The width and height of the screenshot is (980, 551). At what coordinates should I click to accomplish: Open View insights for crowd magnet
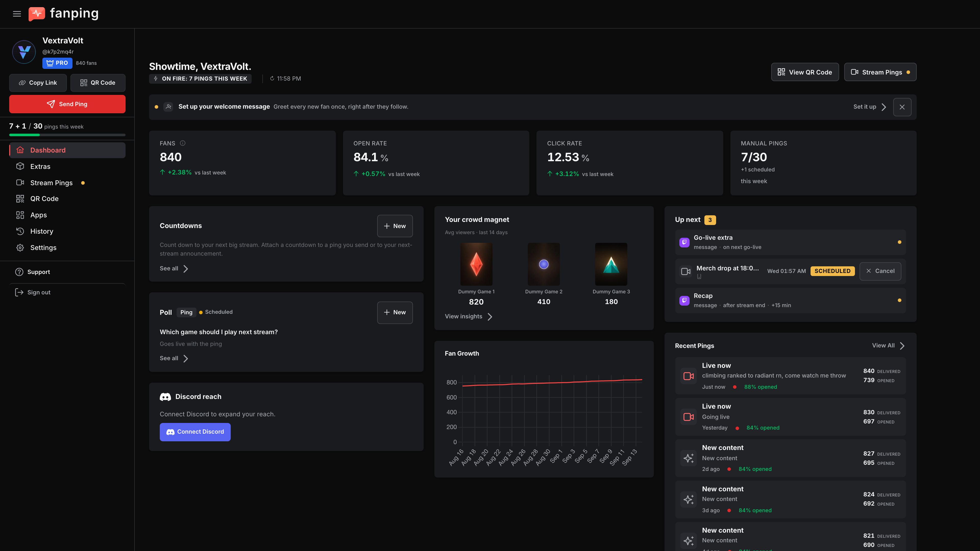coord(469,317)
